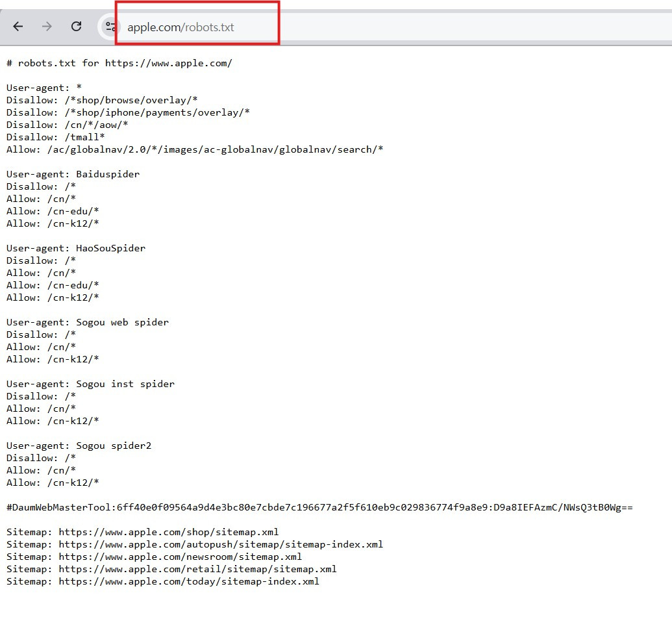Click 'Allow: /cn-edu/*' under Baiduspider

[53, 211]
